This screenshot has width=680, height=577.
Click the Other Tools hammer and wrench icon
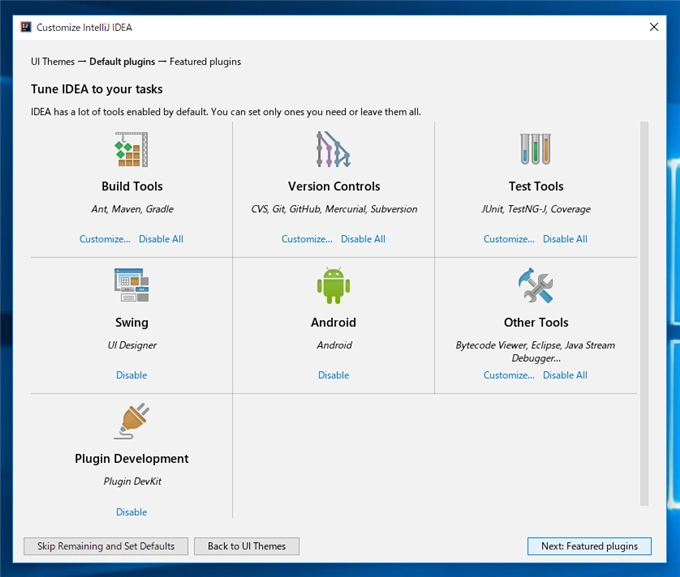pos(536,285)
